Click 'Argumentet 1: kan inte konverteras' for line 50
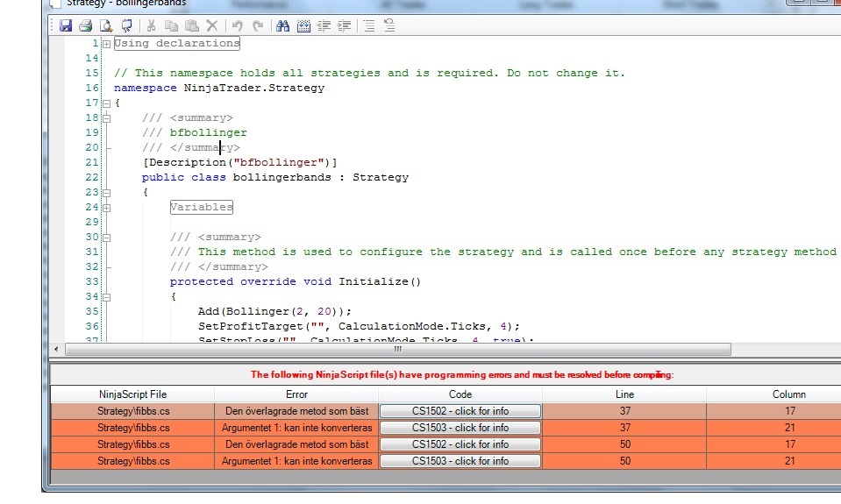The image size is (841, 504). tap(296, 461)
